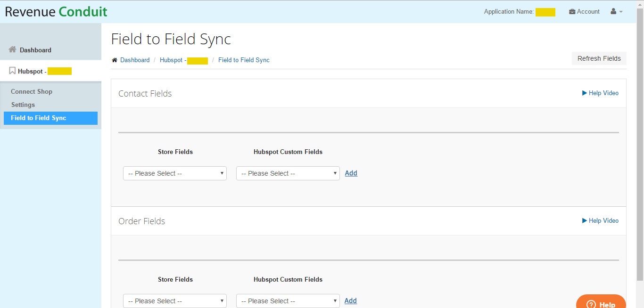Play the Help Video for Contact Fields
The height and width of the screenshot is (308, 644).
click(600, 93)
